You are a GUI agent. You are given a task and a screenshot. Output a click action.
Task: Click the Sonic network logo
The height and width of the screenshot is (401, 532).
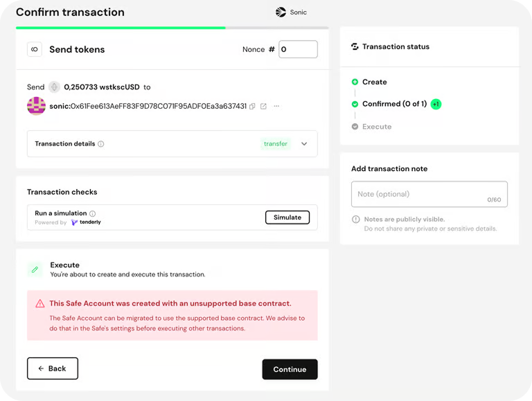(281, 12)
